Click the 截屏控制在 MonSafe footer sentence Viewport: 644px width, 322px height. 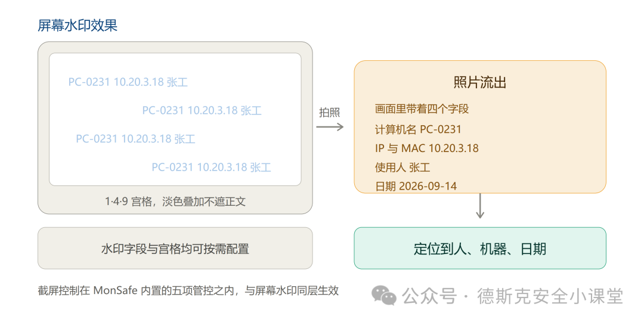188,291
